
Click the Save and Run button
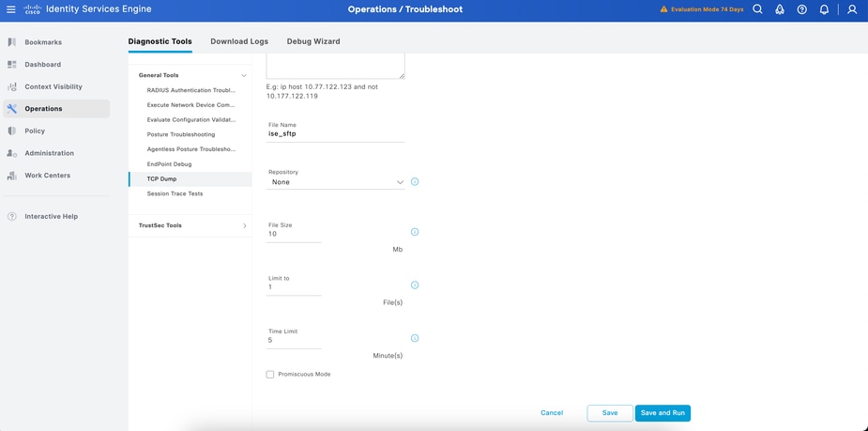pos(662,413)
